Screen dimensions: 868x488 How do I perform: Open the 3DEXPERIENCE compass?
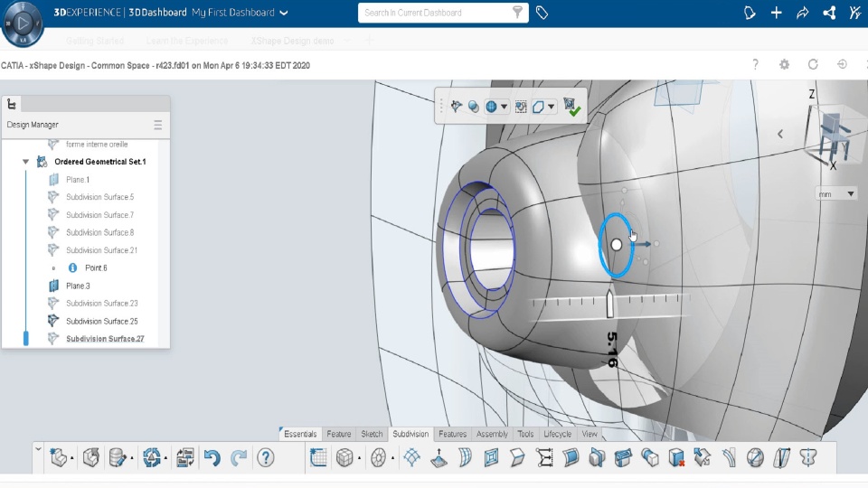(x=22, y=23)
